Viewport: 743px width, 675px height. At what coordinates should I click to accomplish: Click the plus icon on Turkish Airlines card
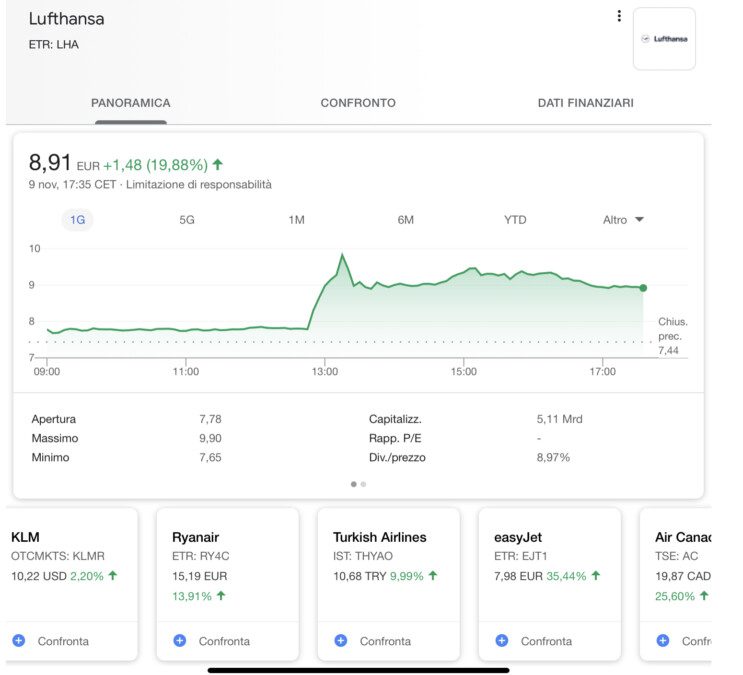(341, 641)
